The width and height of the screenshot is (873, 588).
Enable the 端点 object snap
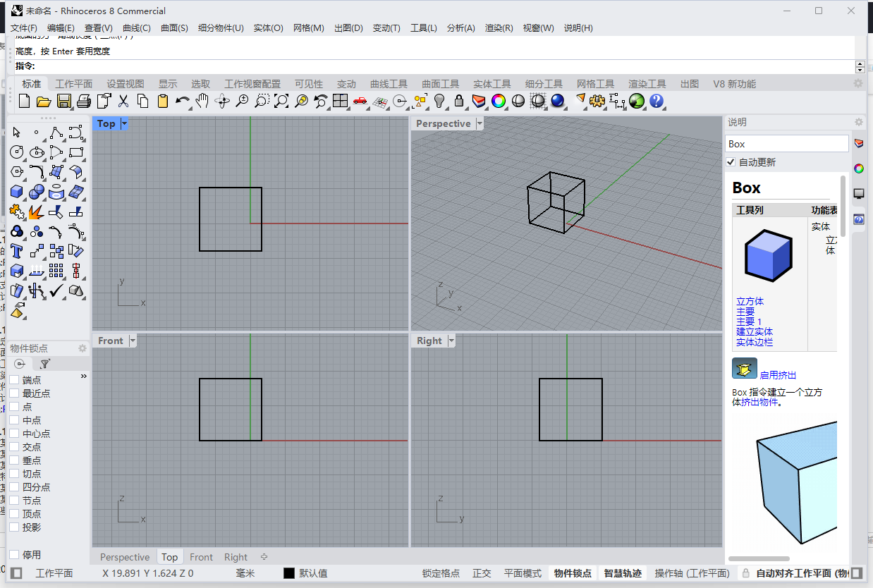click(14, 380)
